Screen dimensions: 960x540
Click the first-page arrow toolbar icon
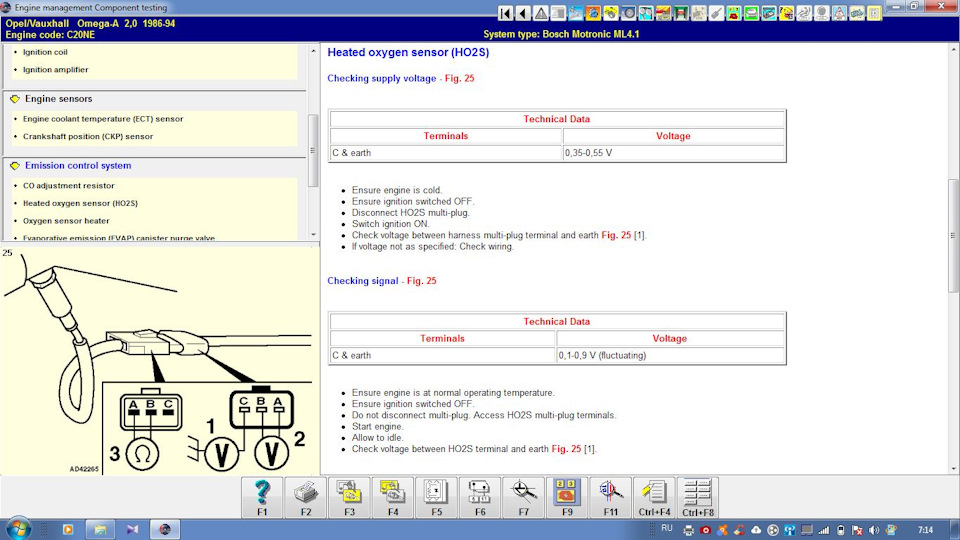(505, 13)
